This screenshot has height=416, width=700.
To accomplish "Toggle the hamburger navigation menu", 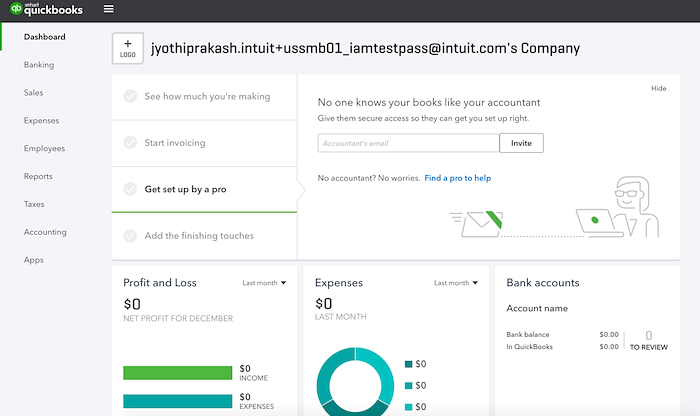I will point(108,9).
